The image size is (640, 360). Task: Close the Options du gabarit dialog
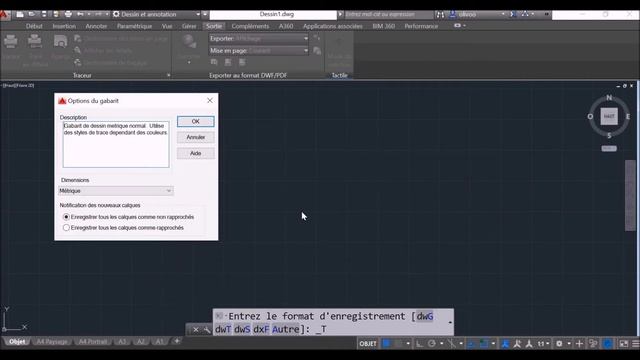(210, 100)
